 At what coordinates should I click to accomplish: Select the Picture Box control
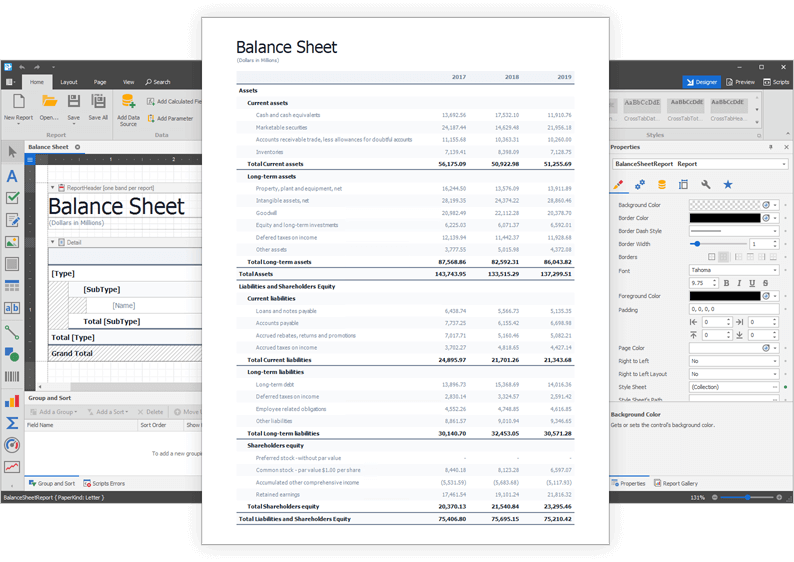[x=12, y=242]
